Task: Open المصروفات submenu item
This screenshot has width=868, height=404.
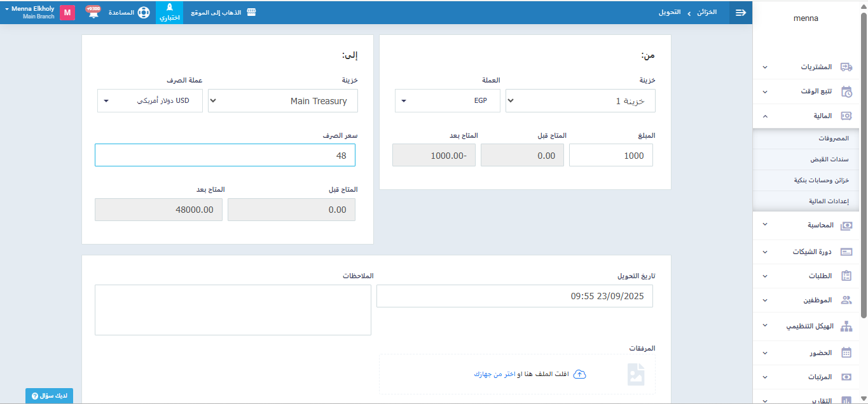Action: click(833, 138)
